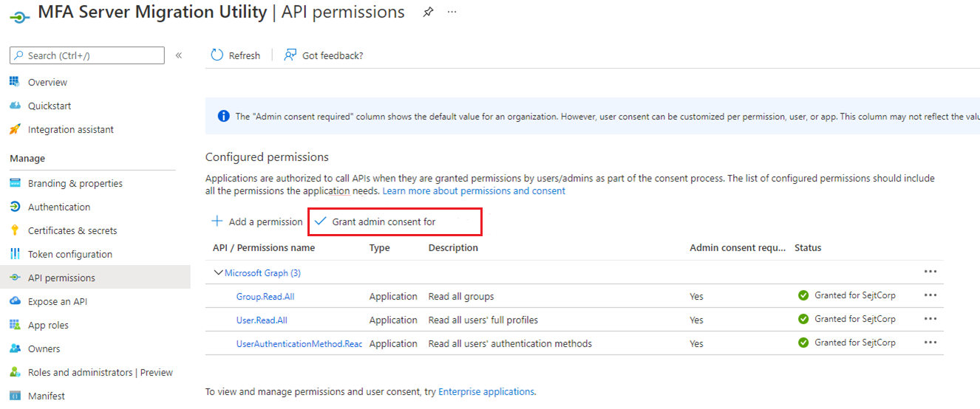980x409 pixels.
Task: Pin the API permissions page
Action: click(x=428, y=13)
